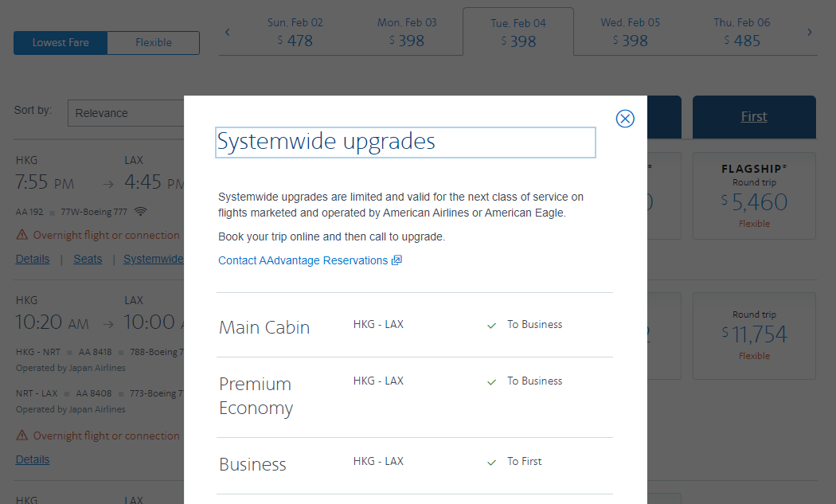Open the Sort by Relevance dropdown

pyautogui.click(x=126, y=113)
